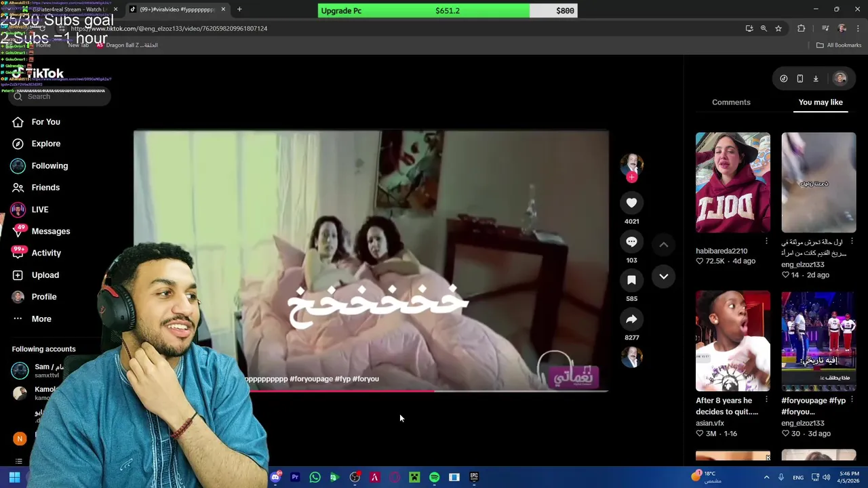868x488 pixels.
Task: Open Friends in the sidebar
Action: [x=45, y=187]
